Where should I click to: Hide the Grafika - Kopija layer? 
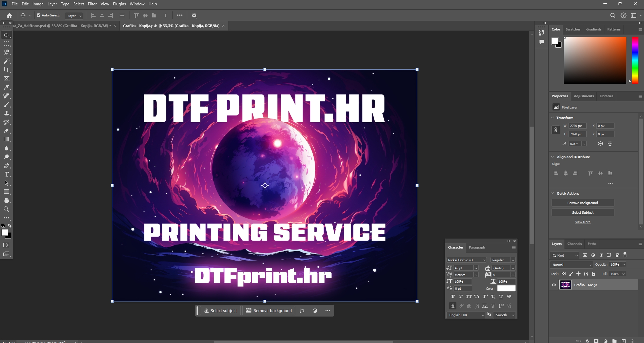coord(554,285)
